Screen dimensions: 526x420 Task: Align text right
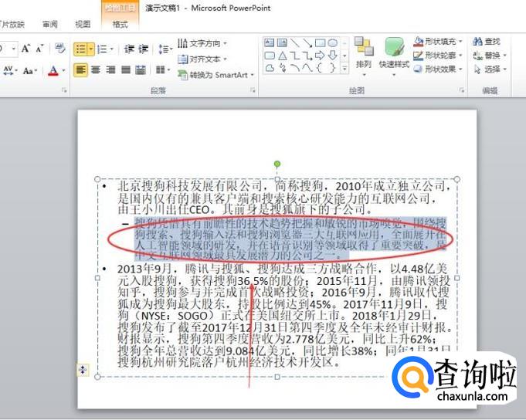(110, 69)
